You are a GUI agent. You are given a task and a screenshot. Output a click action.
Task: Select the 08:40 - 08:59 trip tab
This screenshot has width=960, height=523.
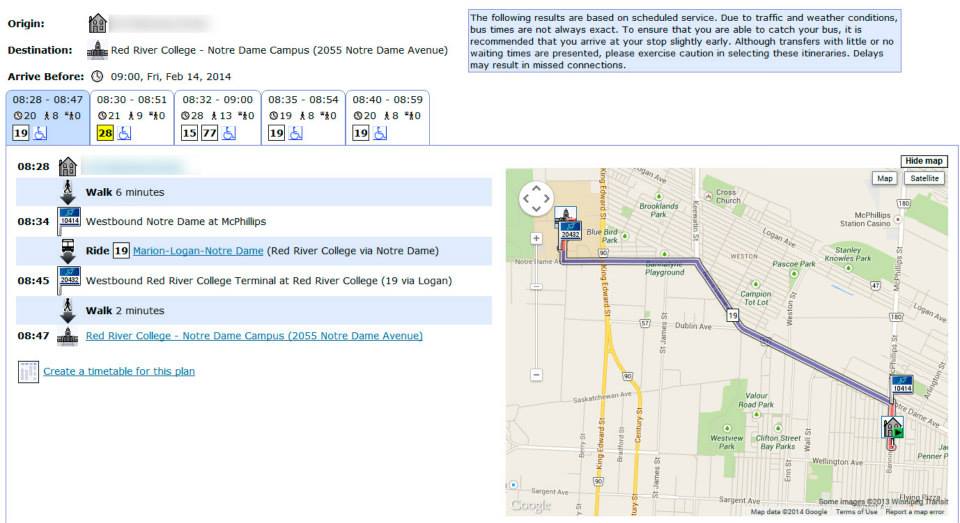[388, 116]
